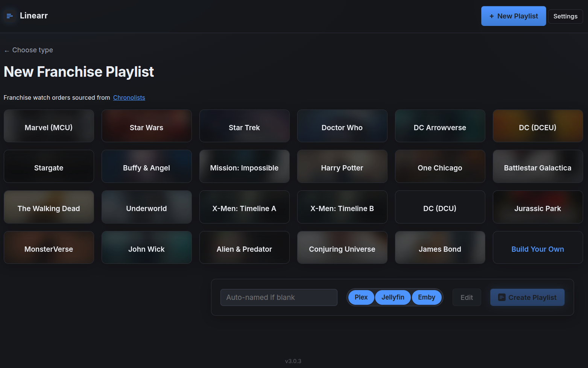Choose the X-Men: Timeline B card
This screenshot has height=368, width=588.
(342, 207)
